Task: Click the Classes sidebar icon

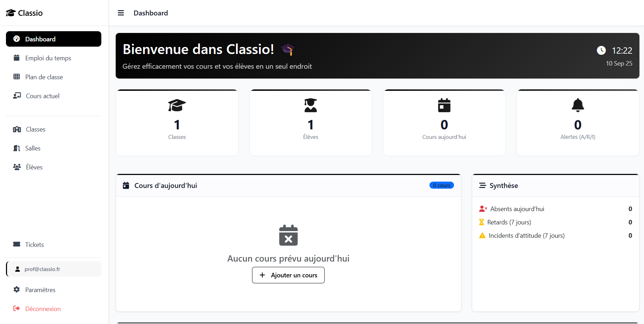Action: coord(17,129)
